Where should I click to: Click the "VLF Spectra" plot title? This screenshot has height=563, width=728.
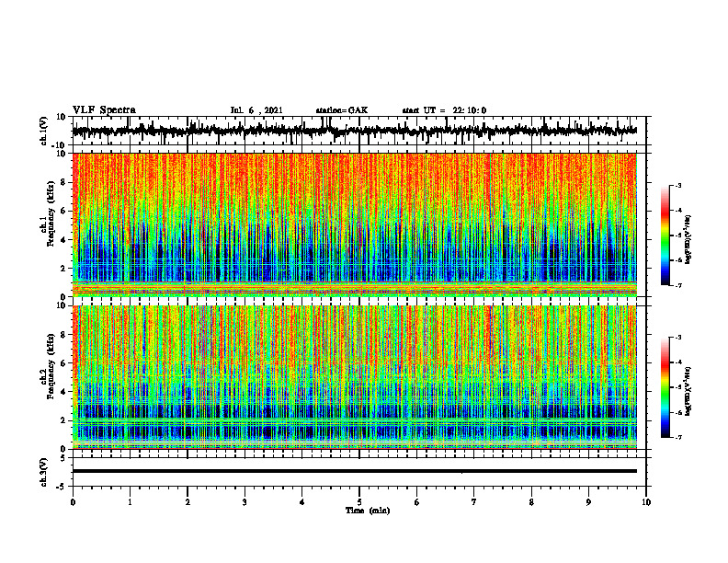point(104,110)
